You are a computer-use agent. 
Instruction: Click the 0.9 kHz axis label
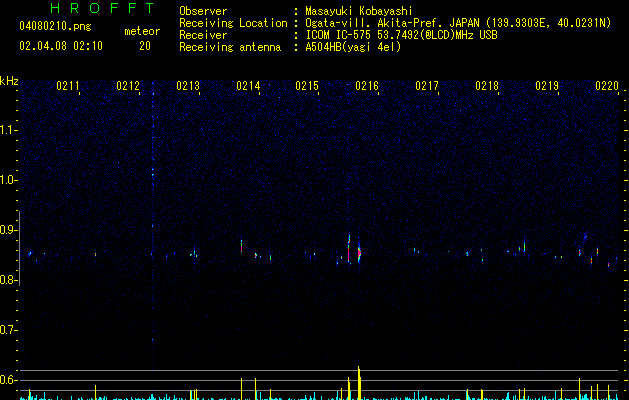pos(8,230)
